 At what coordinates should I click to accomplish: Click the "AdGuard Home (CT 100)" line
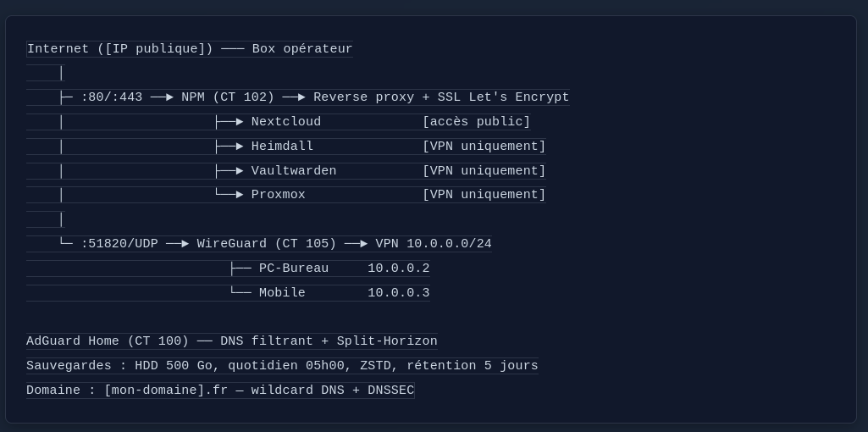point(108,341)
